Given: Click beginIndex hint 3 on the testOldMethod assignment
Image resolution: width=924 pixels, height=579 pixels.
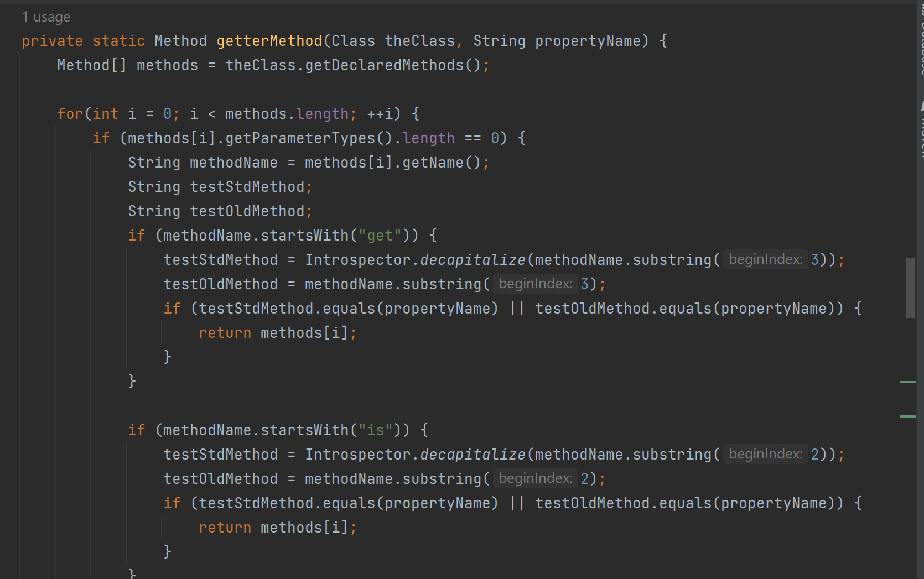Looking at the screenshot, I should coord(535,284).
